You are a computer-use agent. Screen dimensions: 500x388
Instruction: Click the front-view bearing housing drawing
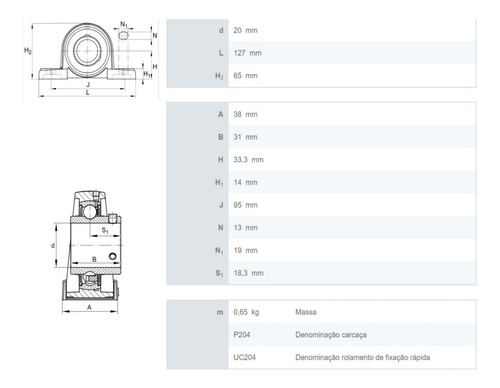point(91,60)
